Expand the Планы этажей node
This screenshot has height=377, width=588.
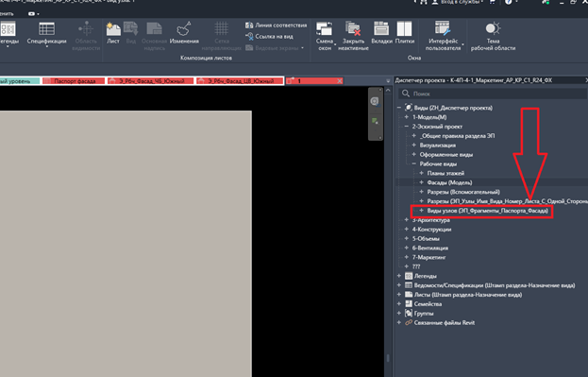[x=422, y=173]
